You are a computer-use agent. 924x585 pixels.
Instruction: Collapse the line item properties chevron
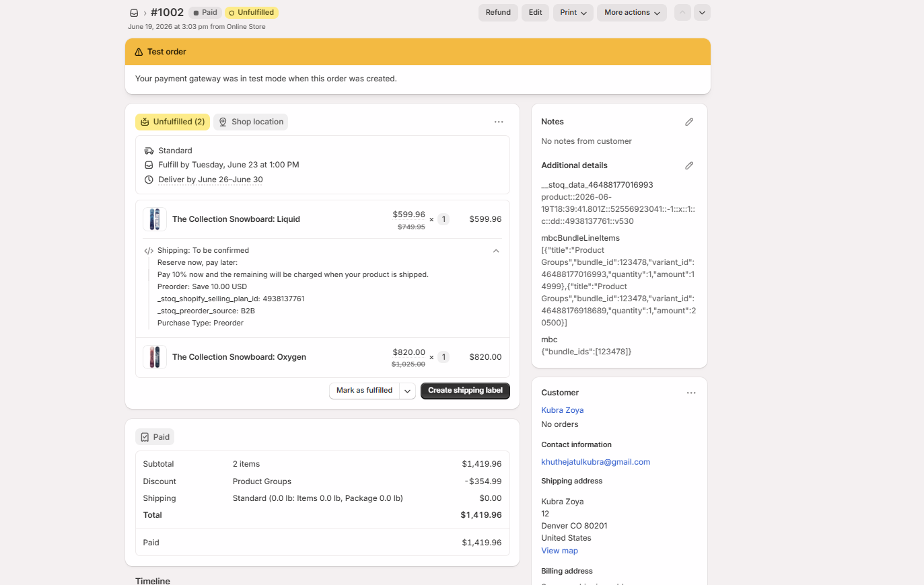(x=496, y=251)
